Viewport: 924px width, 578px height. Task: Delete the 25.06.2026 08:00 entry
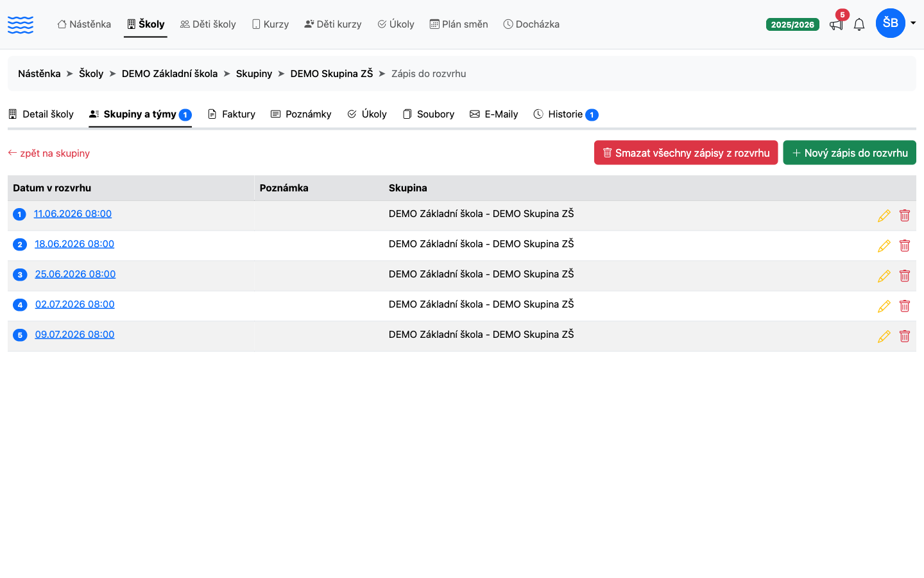click(905, 276)
